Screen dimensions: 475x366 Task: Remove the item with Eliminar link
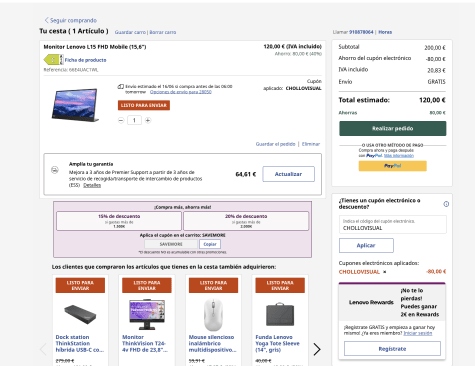pos(311,144)
